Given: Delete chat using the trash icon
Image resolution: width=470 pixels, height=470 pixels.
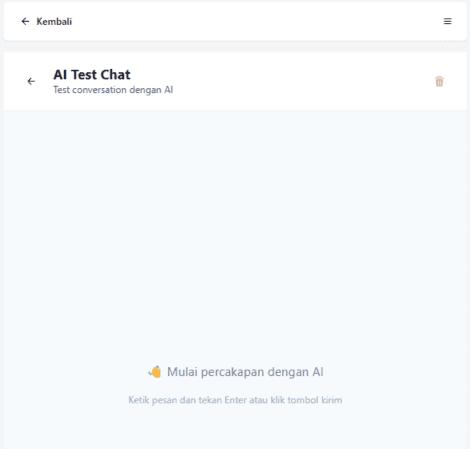Looking at the screenshot, I should [439, 81].
